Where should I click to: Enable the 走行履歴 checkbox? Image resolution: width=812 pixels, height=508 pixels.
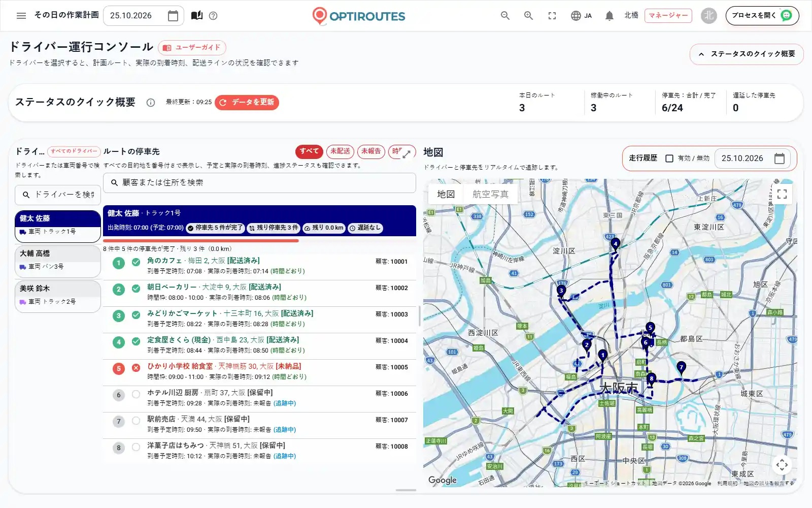click(x=669, y=158)
